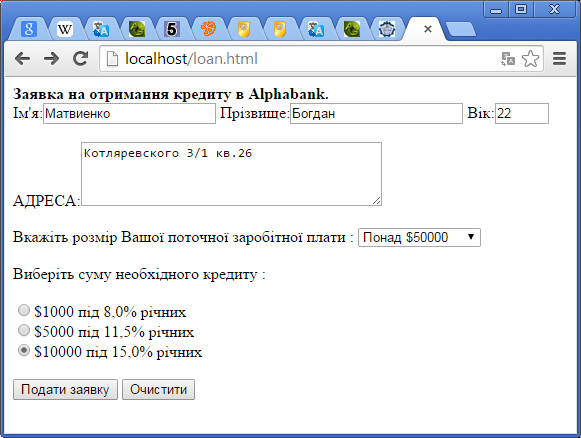Click the localhost/loan.html address bar
This screenshot has height=438, width=581.
pos(300,59)
